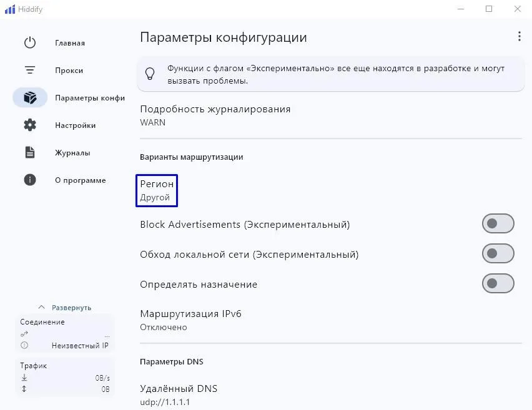
Task: Enable Обход локальной сети toggle
Action: click(498, 253)
